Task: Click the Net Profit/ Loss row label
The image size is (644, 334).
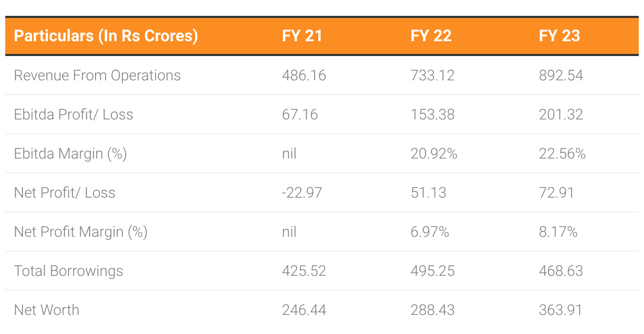Action: pyautogui.click(x=64, y=193)
